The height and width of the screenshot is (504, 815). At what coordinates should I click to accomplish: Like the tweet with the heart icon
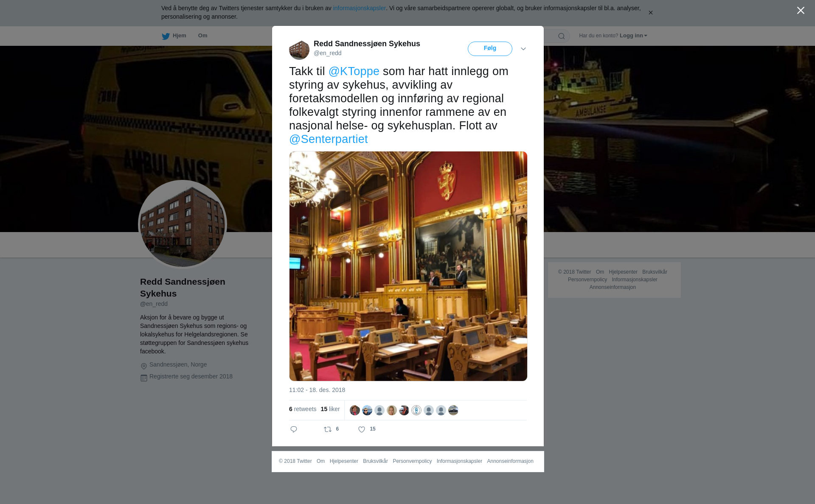pyautogui.click(x=362, y=429)
